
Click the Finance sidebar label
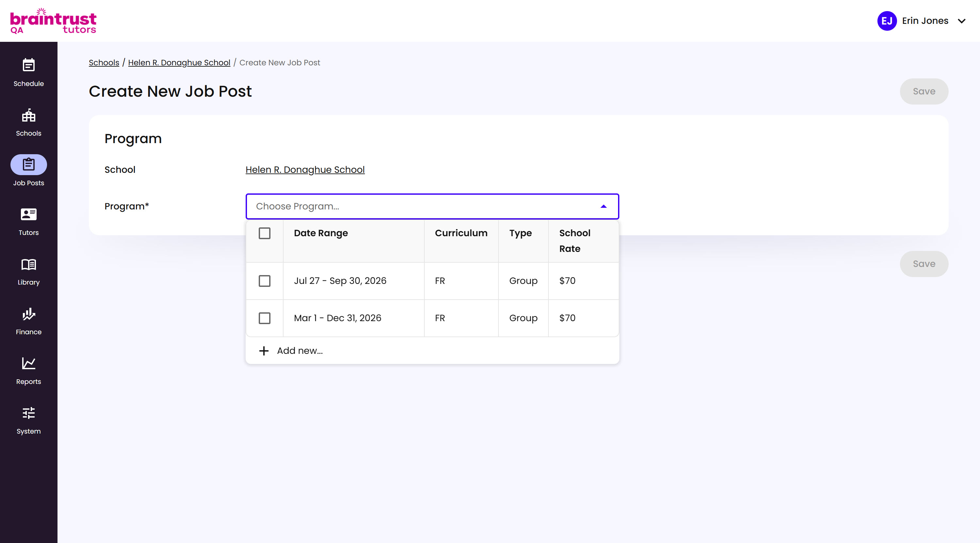click(x=28, y=332)
